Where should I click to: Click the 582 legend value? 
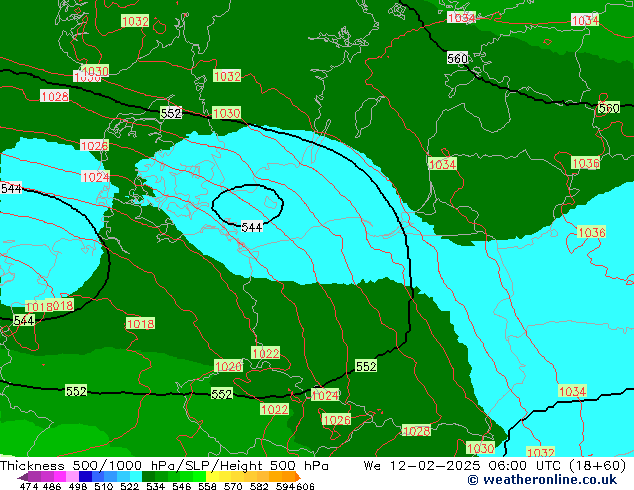pyautogui.click(x=259, y=486)
